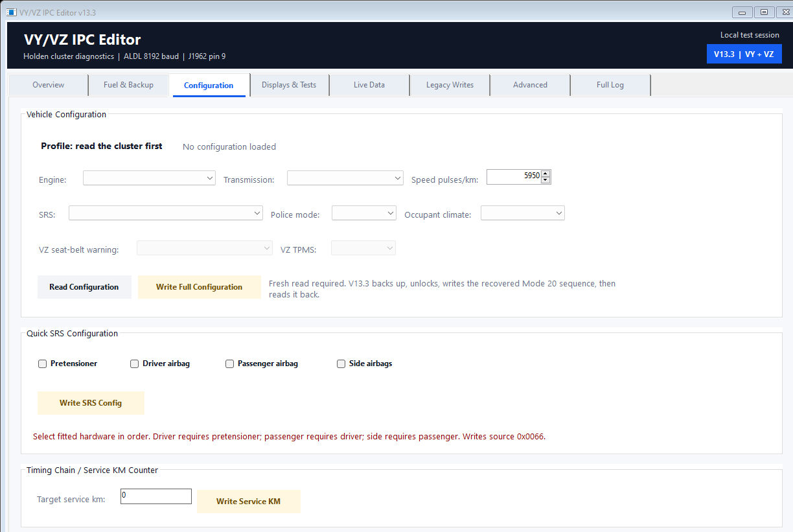Click the app icon in the title bar
This screenshot has width=793, height=532.
(x=11, y=12)
